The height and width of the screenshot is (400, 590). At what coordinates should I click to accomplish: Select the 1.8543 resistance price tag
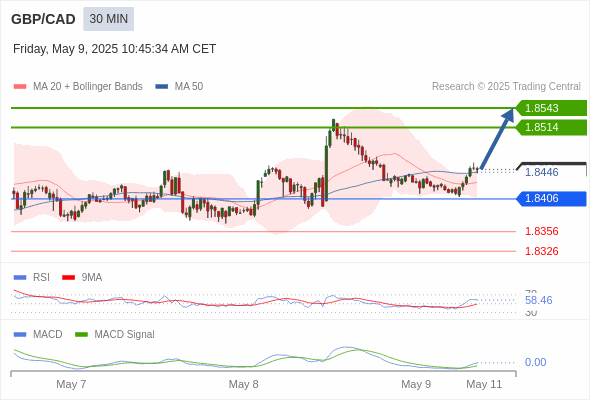551,108
